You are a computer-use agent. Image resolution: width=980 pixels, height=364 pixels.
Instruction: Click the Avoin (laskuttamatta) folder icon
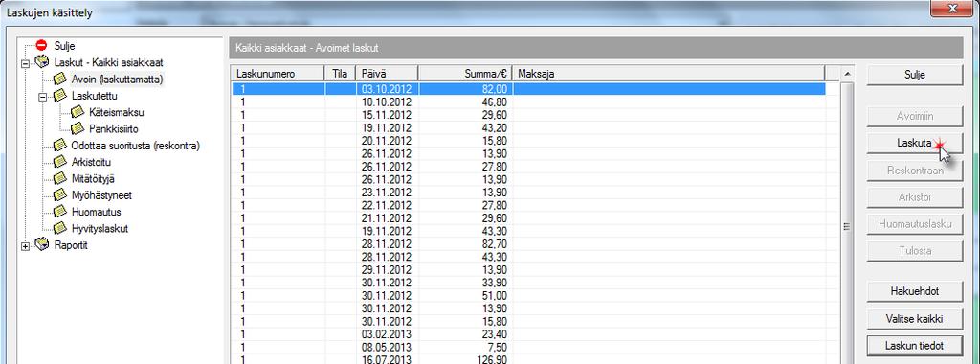pyautogui.click(x=60, y=79)
